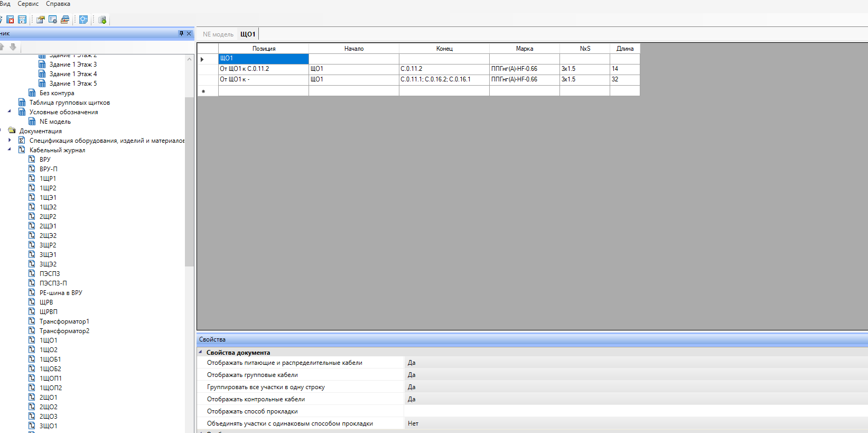The image size is (868, 433).
Task: Click the navigator tree vertical scrollbar thumb
Action: pos(190,181)
